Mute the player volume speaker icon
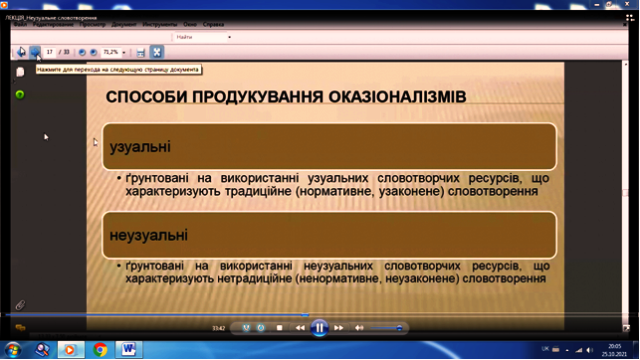Viewport: 640px width, 360px height. (359, 328)
